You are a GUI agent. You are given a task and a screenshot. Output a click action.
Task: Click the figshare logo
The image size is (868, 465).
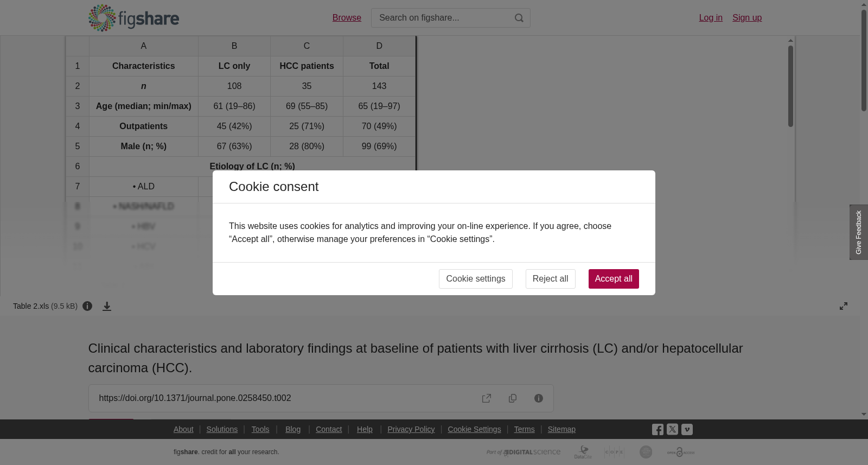(133, 18)
